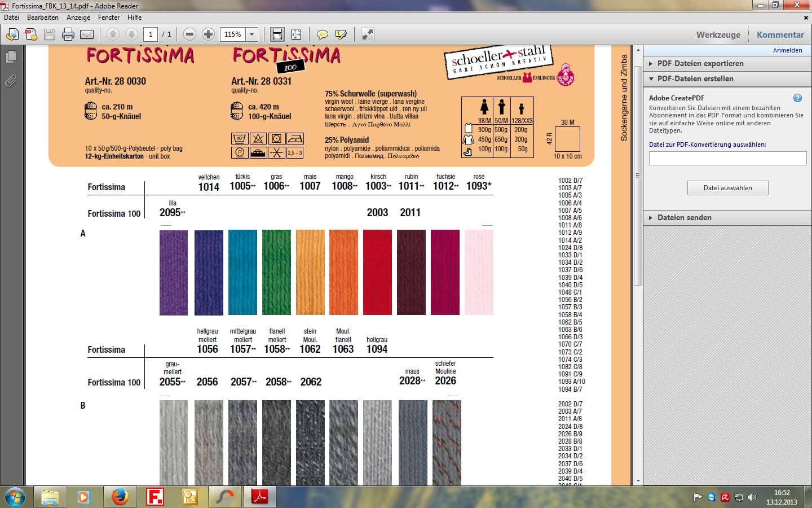Click the zoom percentage field

click(233, 34)
